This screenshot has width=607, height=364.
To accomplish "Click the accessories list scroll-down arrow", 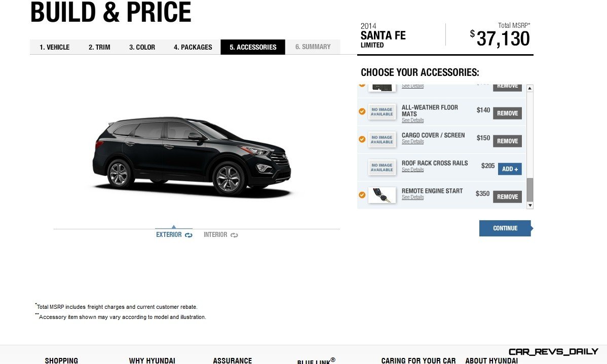I will pos(530,206).
